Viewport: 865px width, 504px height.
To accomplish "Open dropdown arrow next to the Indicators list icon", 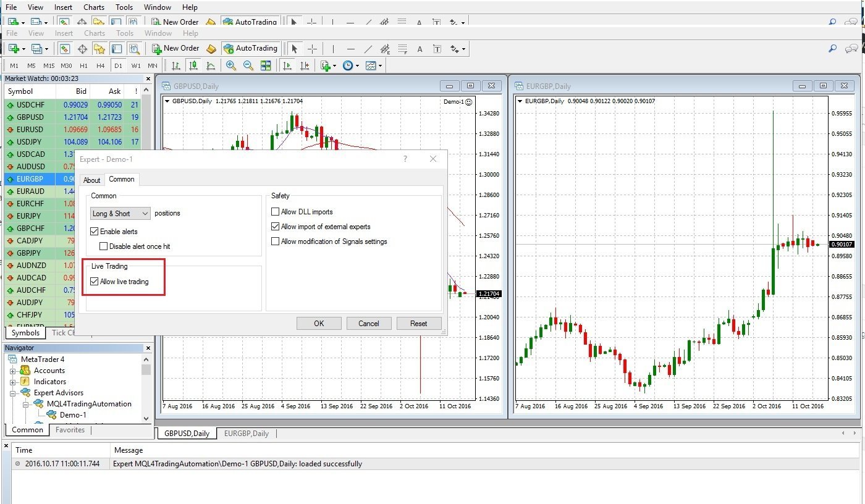I will coord(335,65).
